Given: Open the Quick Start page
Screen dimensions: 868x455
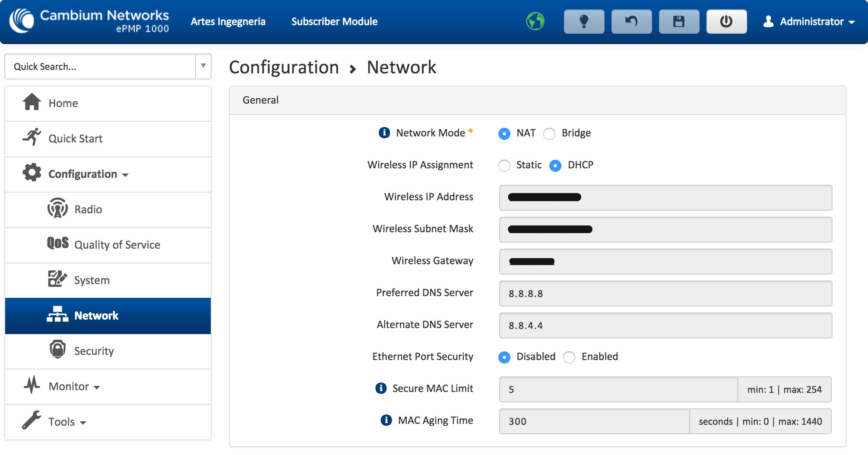Looking at the screenshot, I should (x=108, y=139).
